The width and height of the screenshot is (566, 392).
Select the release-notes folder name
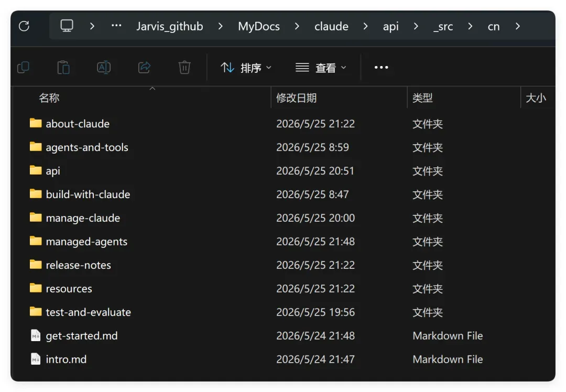point(78,265)
